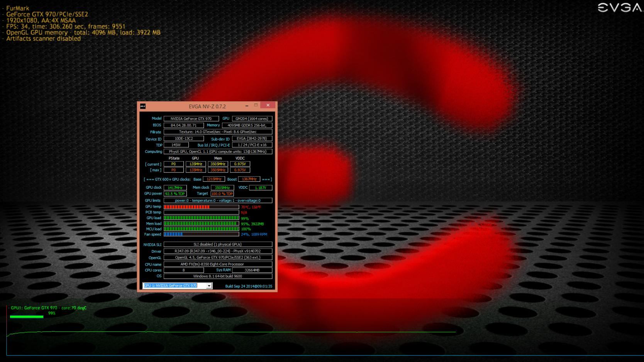The width and height of the screenshot is (644, 362).
Task: Open the GPU 1 selector dropdown arrow
Action: 209,286
